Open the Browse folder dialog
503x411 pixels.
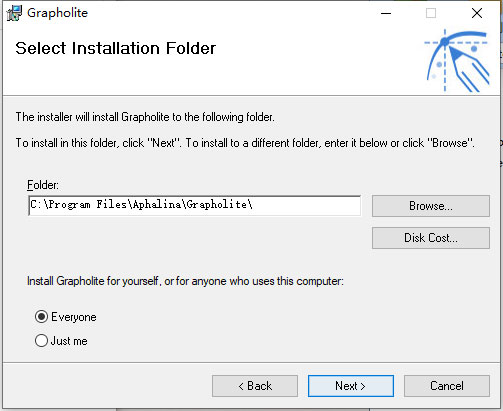point(431,206)
